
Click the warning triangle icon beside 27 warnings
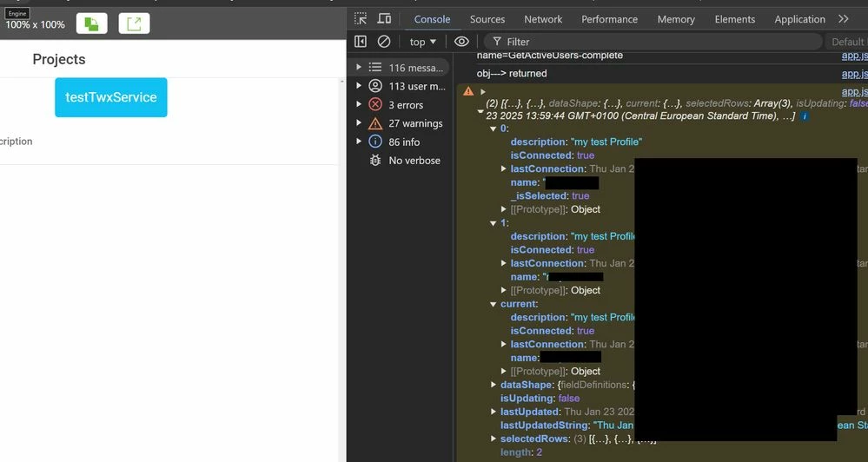click(375, 123)
